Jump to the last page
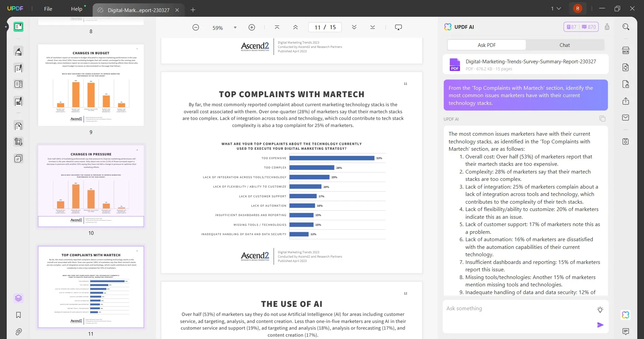The width and height of the screenshot is (644, 339). click(373, 27)
